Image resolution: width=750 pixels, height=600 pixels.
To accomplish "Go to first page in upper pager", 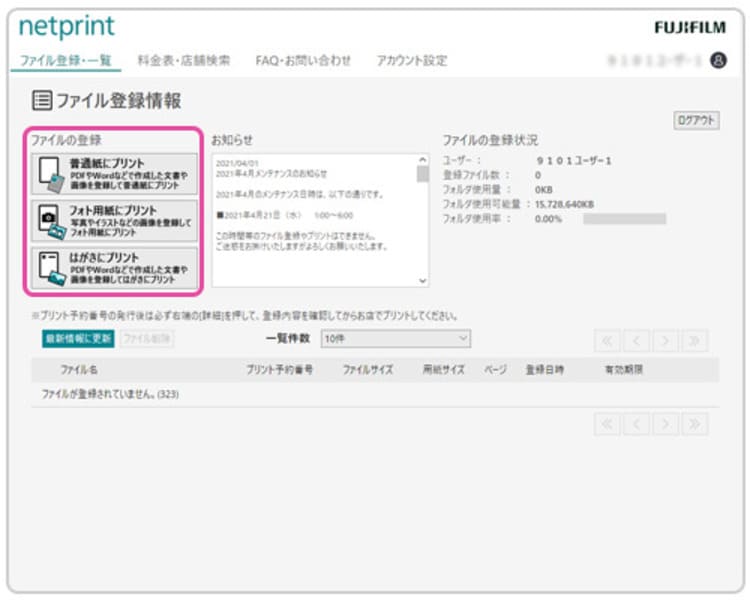I will click(x=607, y=341).
